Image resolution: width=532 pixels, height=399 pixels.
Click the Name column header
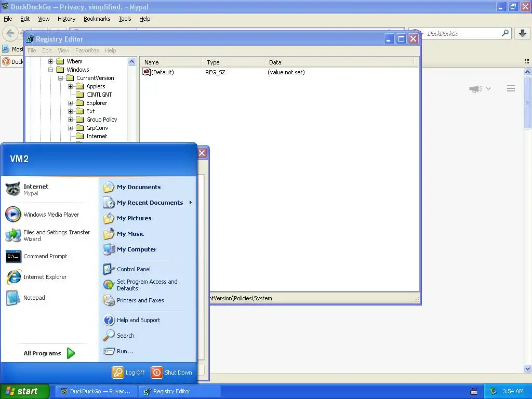point(170,62)
